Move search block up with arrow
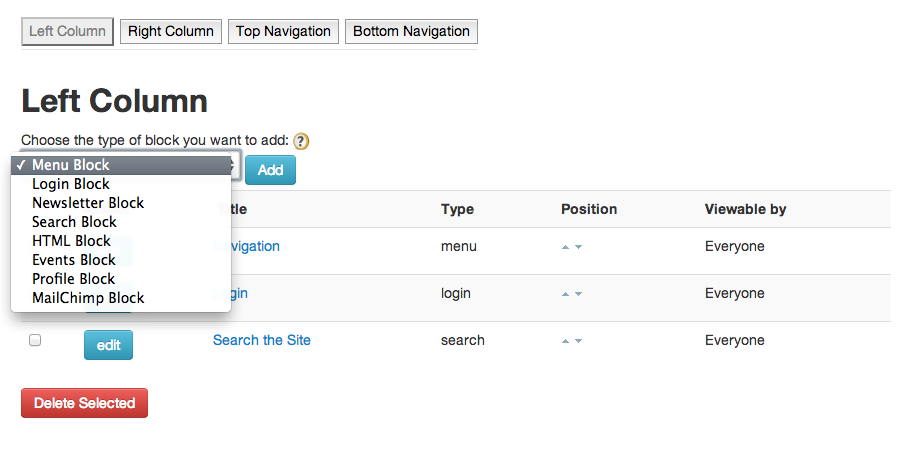 (565, 341)
